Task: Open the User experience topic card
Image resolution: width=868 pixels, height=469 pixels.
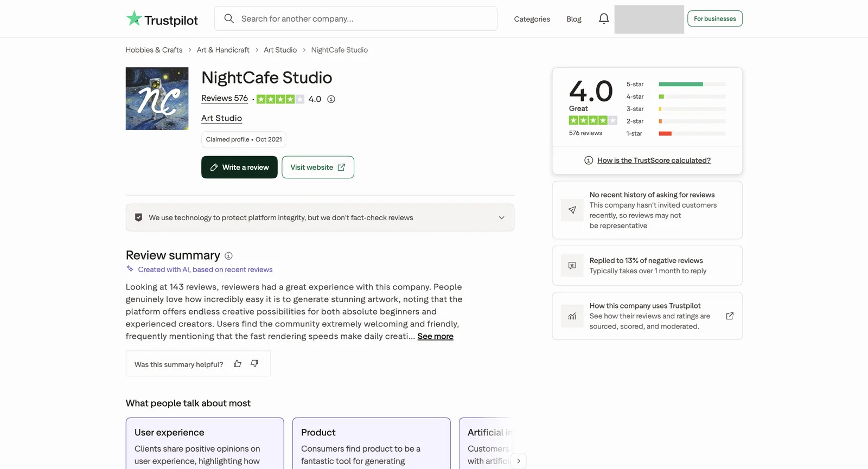Action: click(205, 443)
